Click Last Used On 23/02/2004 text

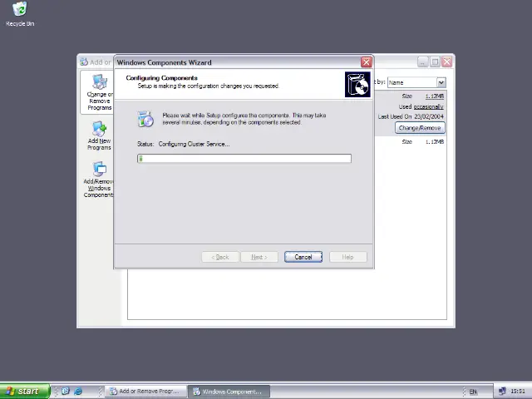(x=411, y=116)
